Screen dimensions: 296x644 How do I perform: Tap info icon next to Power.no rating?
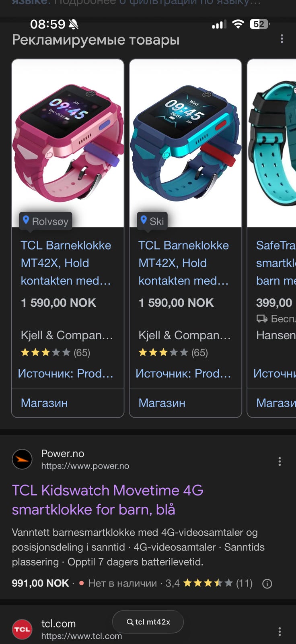click(x=267, y=583)
